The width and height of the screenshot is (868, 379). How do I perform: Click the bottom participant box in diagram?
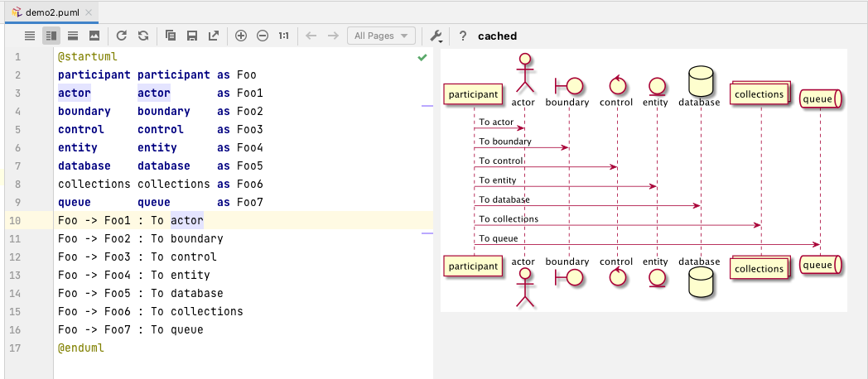pyautogui.click(x=473, y=266)
